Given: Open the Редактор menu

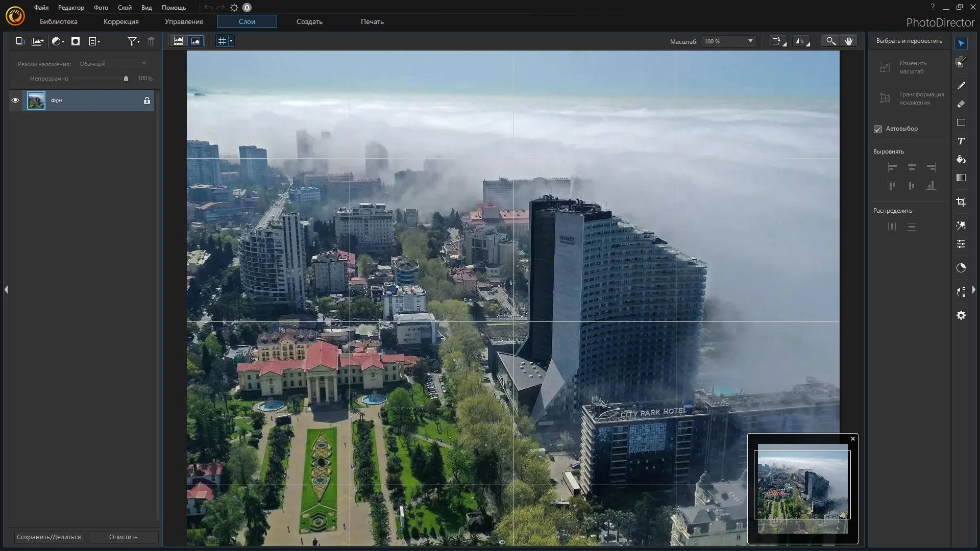Looking at the screenshot, I should coord(71,8).
